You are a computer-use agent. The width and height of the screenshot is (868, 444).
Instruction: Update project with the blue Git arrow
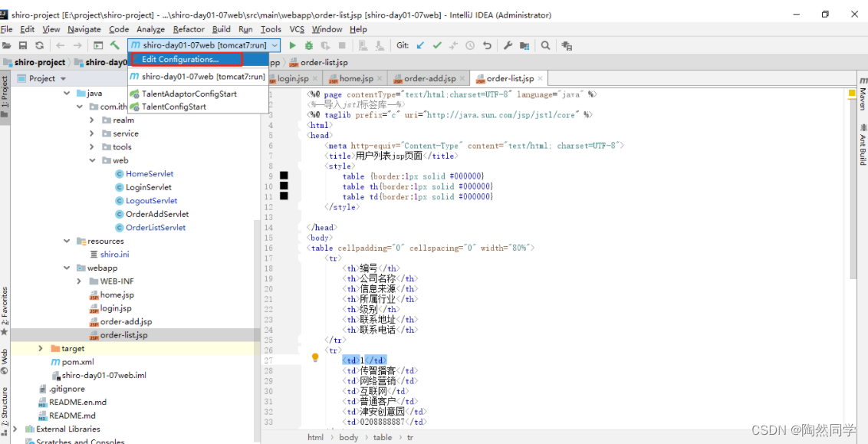421,45
